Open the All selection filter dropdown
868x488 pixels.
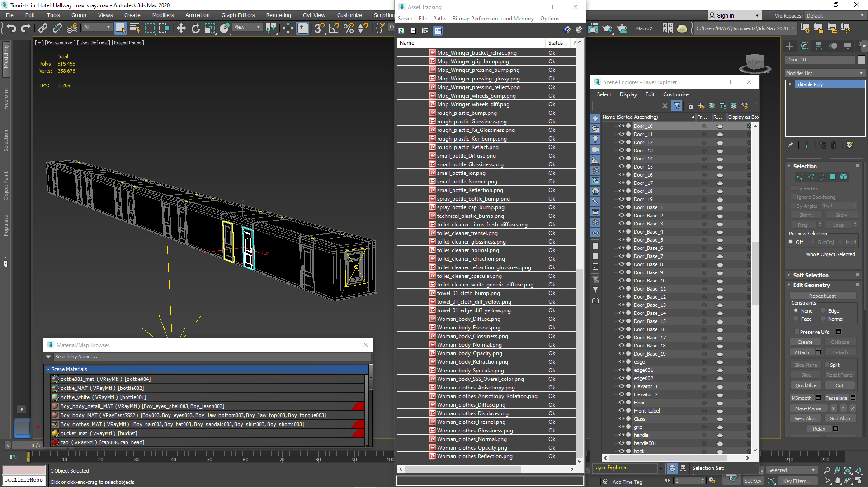pyautogui.click(x=97, y=27)
